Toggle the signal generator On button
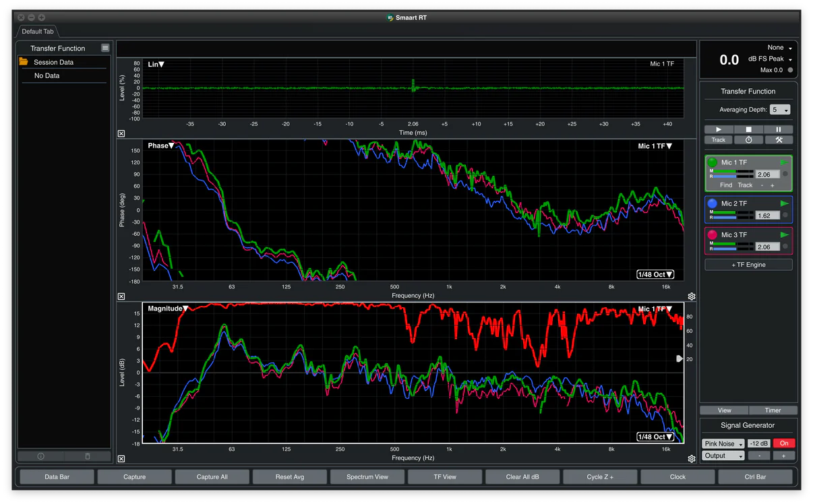813x504 pixels. click(x=784, y=443)
